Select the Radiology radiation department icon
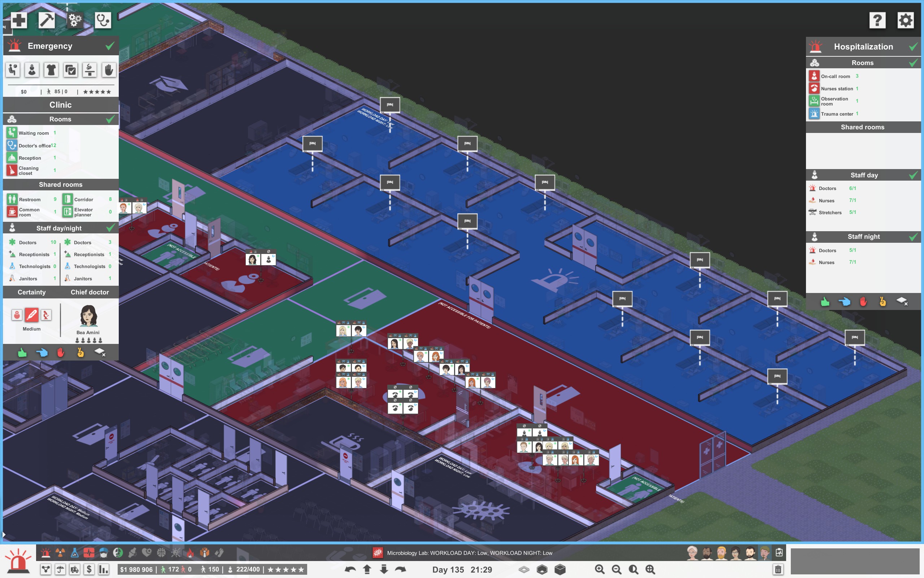This screenshot has height=578, width=924. click(x=60, y=552)
